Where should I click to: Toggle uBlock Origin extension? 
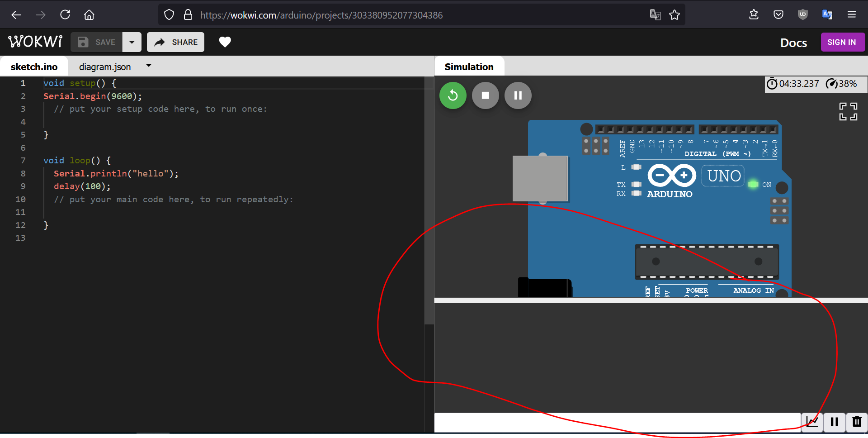click(x=802, y=14)
